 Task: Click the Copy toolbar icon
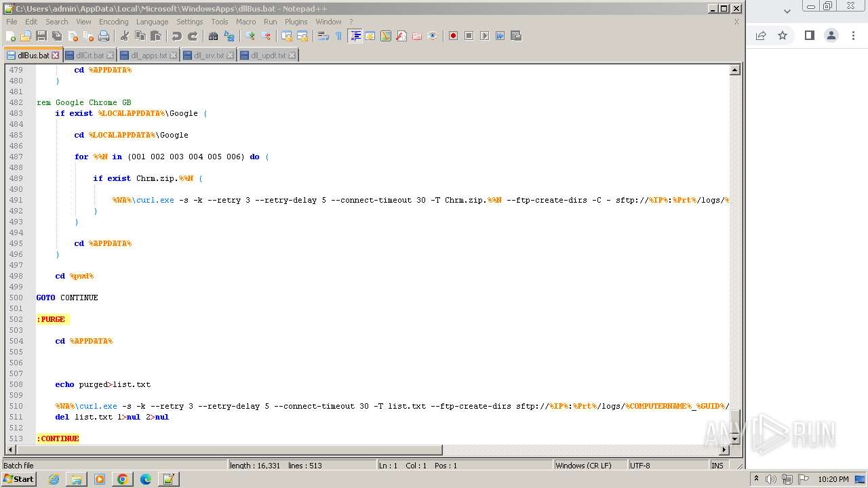[x=140, y=36]
